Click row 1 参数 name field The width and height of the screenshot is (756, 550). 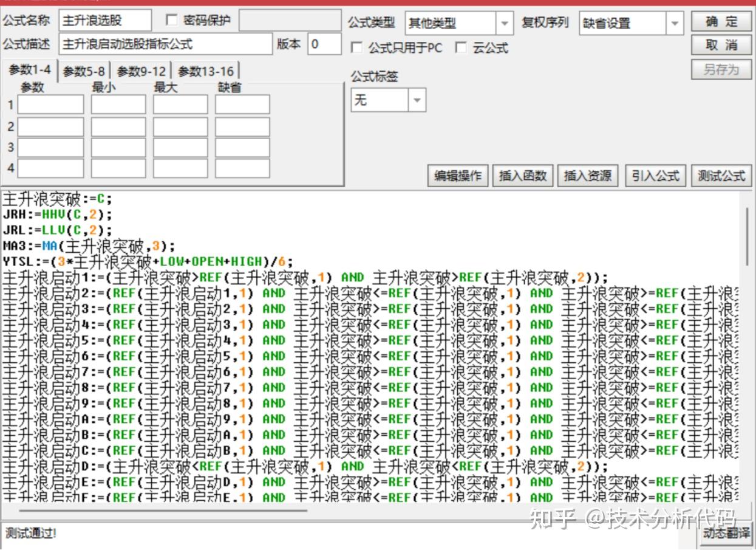coord(50,105)
